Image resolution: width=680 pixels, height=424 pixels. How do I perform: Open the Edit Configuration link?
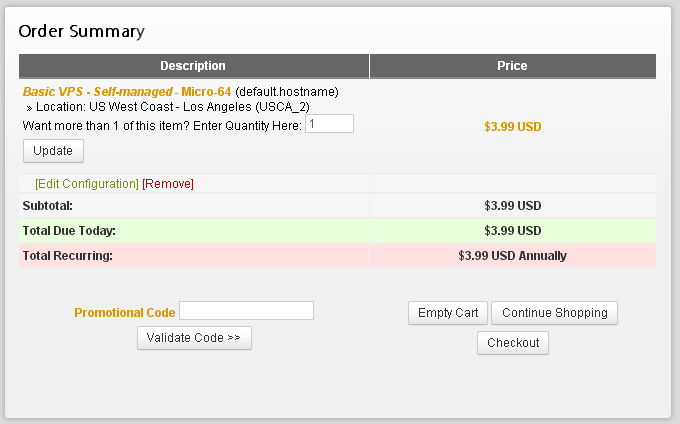tap(87, 184)
